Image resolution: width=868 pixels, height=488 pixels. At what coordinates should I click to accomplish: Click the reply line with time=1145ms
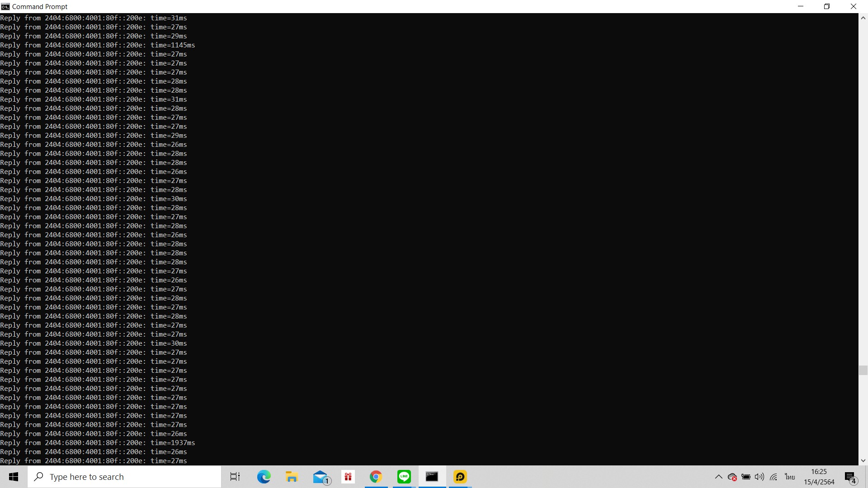coord(98,45)
